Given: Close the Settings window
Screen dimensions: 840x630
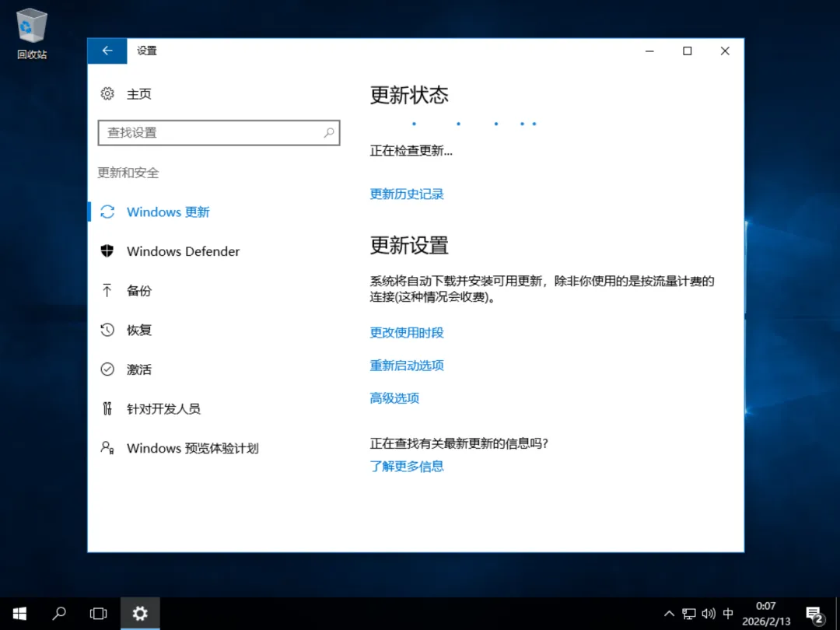Looking at the screenshot, I should pyautogui.click(x=725, y=51).
